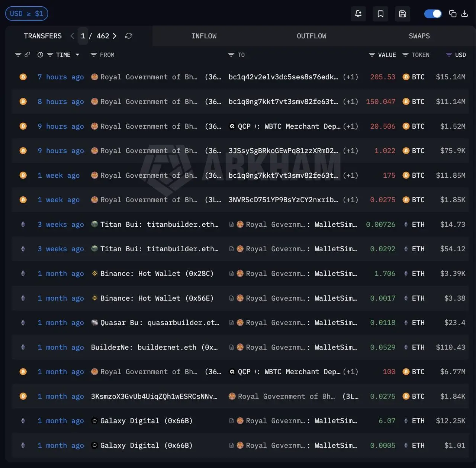
Task: Go to next page of transfers
Action: click(115, 36)
